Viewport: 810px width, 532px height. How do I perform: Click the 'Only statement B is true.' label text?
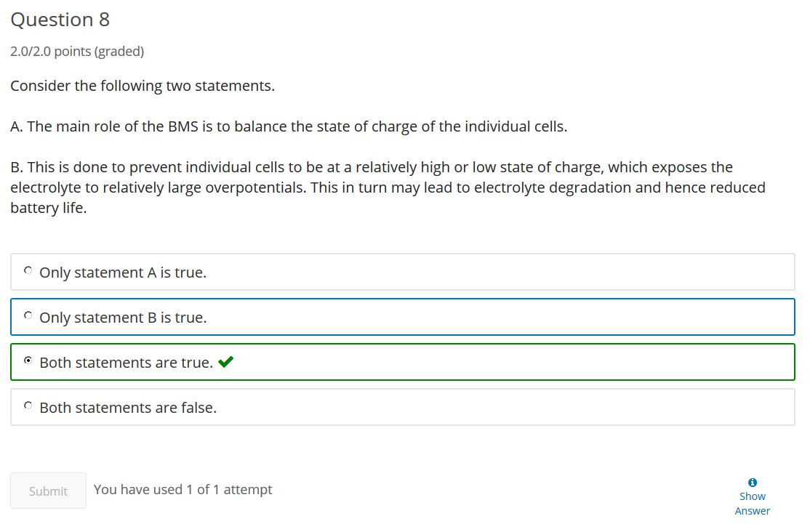[123, 318]
